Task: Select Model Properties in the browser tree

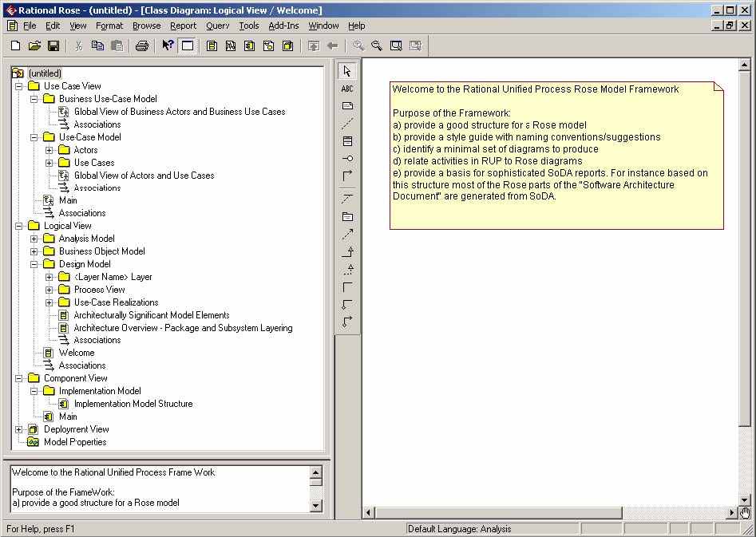Action: coord(75,442)
